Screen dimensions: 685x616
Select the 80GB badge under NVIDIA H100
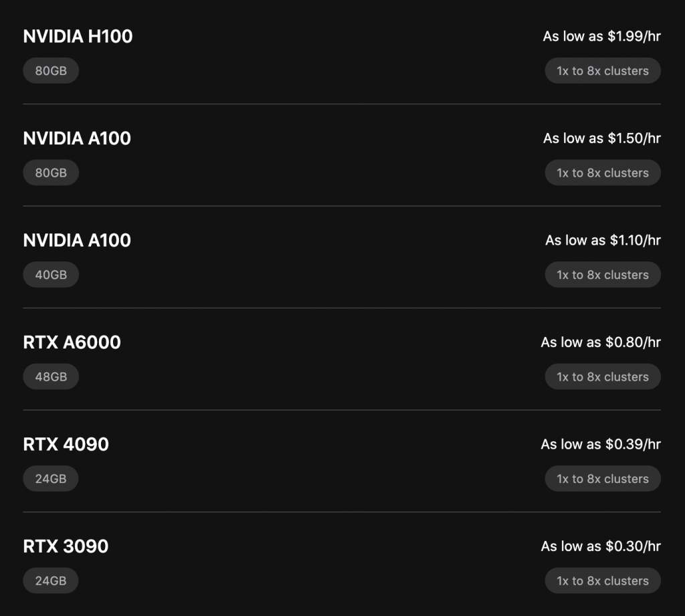point(51,71)
